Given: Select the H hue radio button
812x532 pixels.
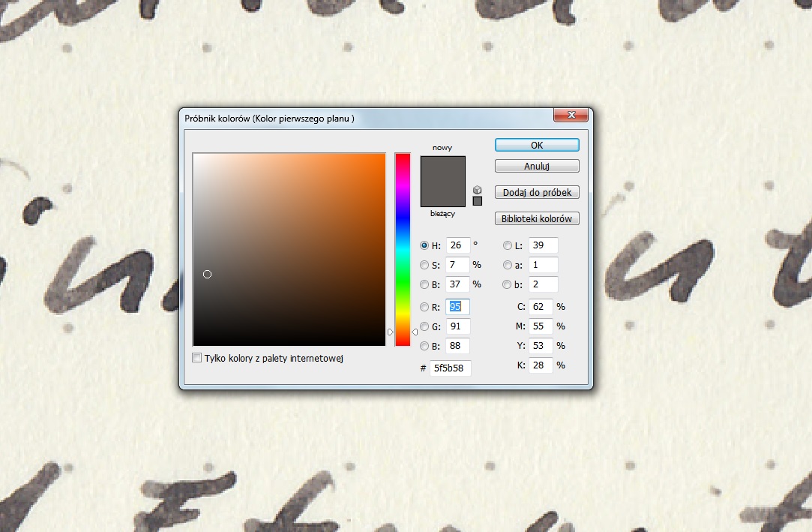Looking at the screenshot, I should [425, 245].
